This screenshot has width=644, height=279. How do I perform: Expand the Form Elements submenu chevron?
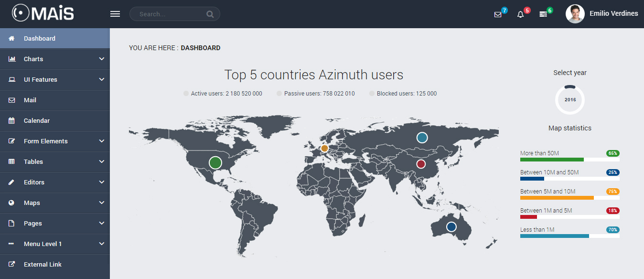pyautogui.click(x=101, y=141)
